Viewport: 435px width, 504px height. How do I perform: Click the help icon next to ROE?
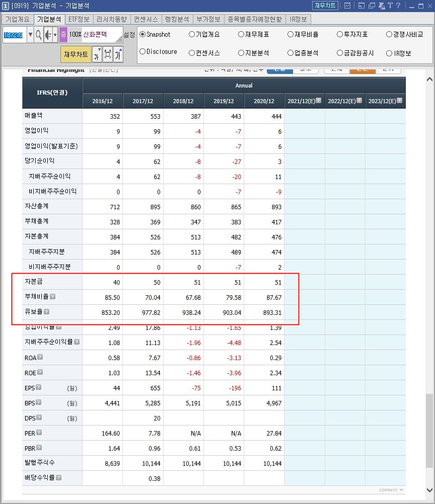click(x=40, y=372)
